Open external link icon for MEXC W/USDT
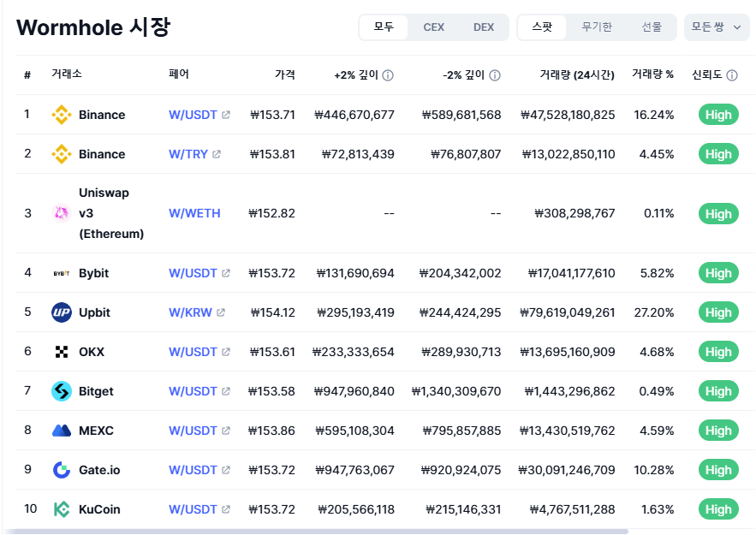The image size is (756, 535). pos(226,431)
